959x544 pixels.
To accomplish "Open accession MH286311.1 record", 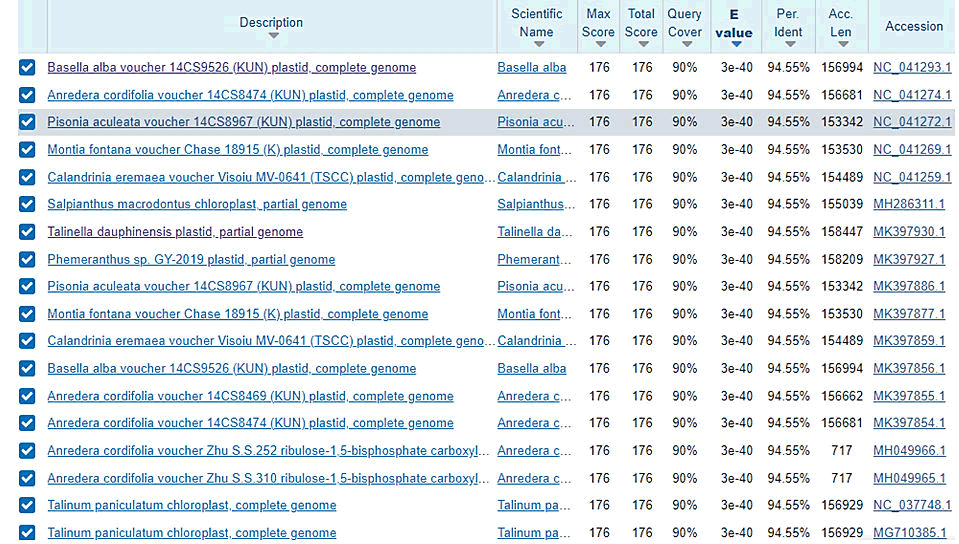I will click(909, 204).
